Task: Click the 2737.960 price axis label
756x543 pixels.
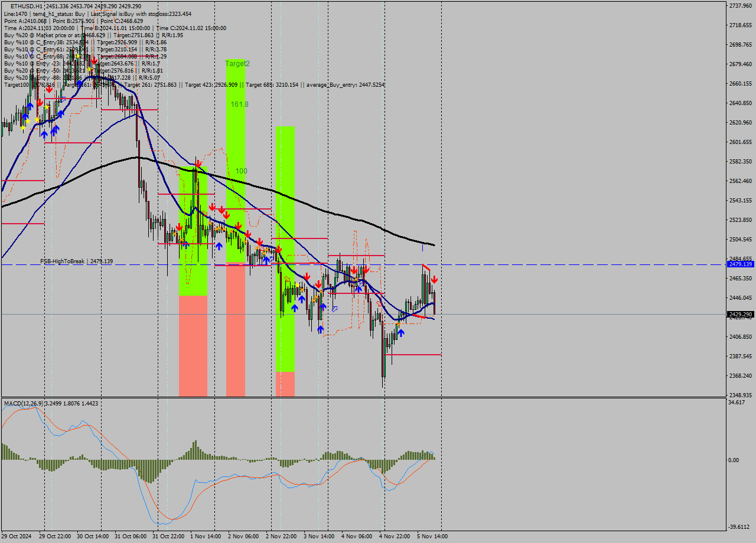Action: (740, 5)
